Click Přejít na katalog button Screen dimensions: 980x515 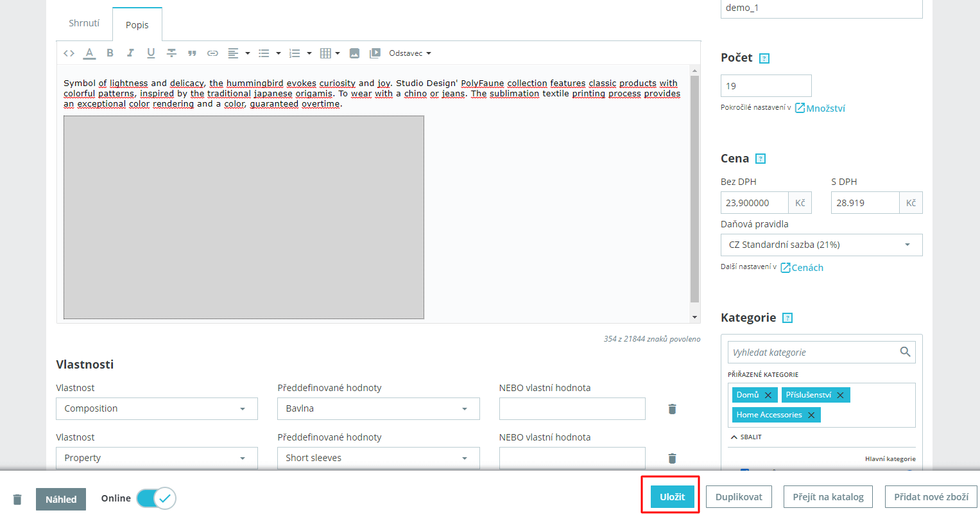click(828, 497)
